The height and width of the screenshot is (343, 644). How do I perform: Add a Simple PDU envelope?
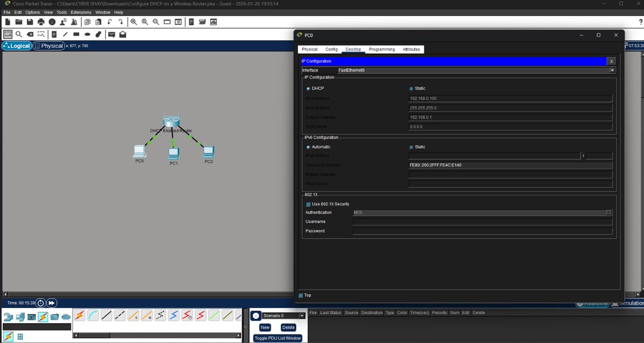pos(112,34)
